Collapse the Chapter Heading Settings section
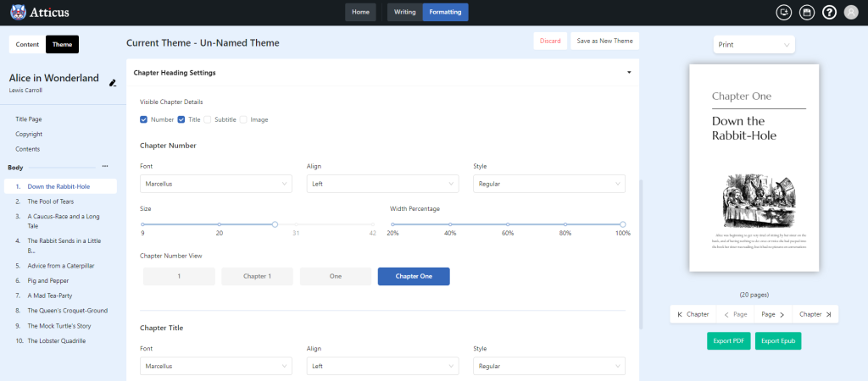 coord(629,73)
